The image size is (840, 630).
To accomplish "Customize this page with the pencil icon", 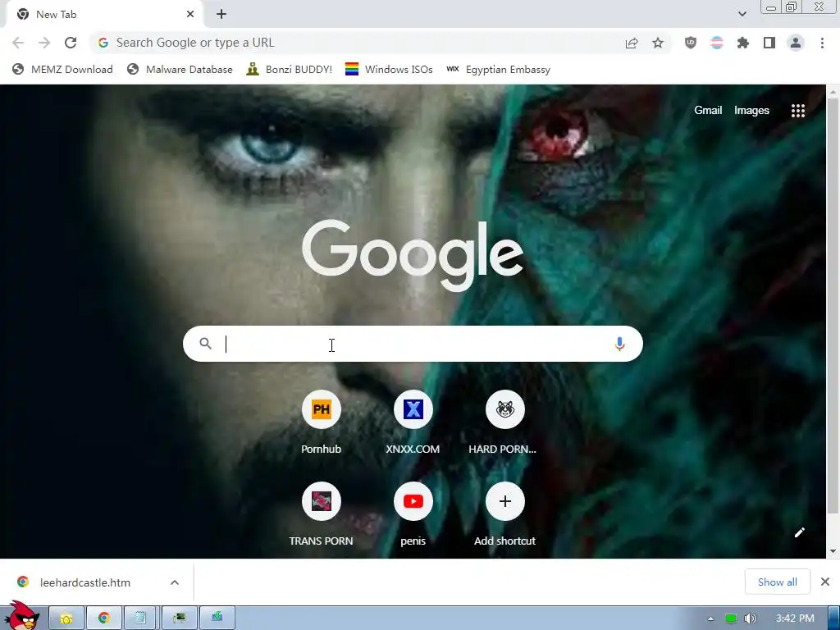I will (799, 532).
